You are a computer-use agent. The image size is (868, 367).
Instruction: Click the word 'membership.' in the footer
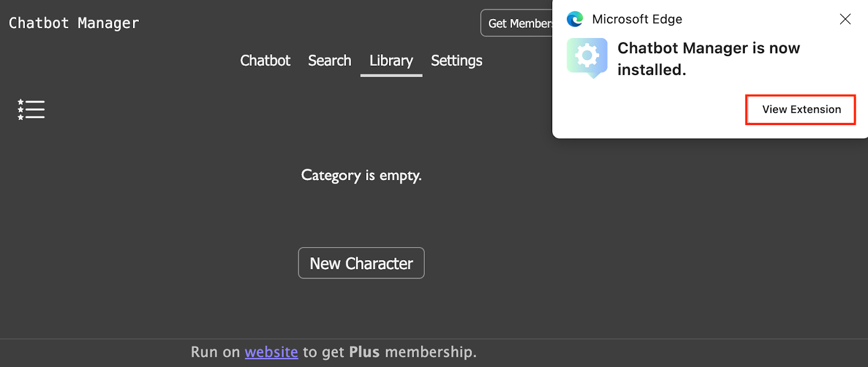(431, 352)
